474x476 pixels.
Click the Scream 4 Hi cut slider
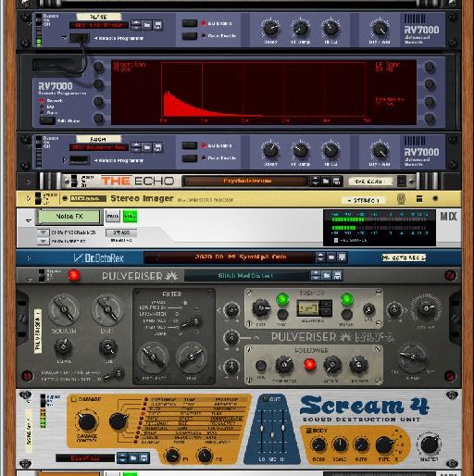click(282, 428)
